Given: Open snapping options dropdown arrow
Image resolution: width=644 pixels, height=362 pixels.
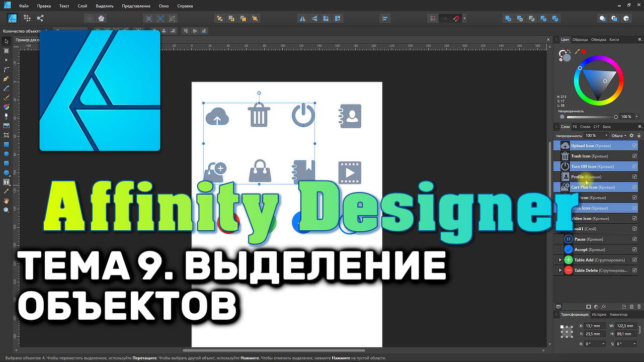Looking at the screenshot, I should point(464,19).
